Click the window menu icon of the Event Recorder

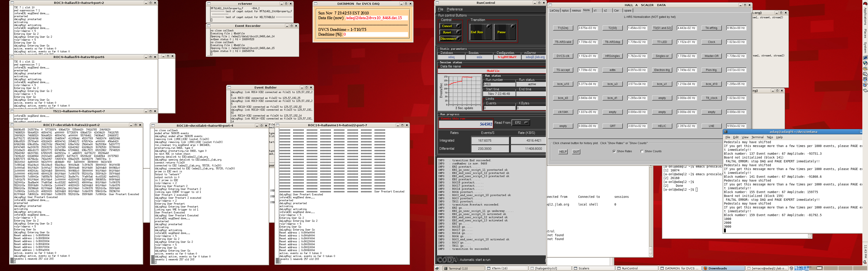click(x=209, y=26)
